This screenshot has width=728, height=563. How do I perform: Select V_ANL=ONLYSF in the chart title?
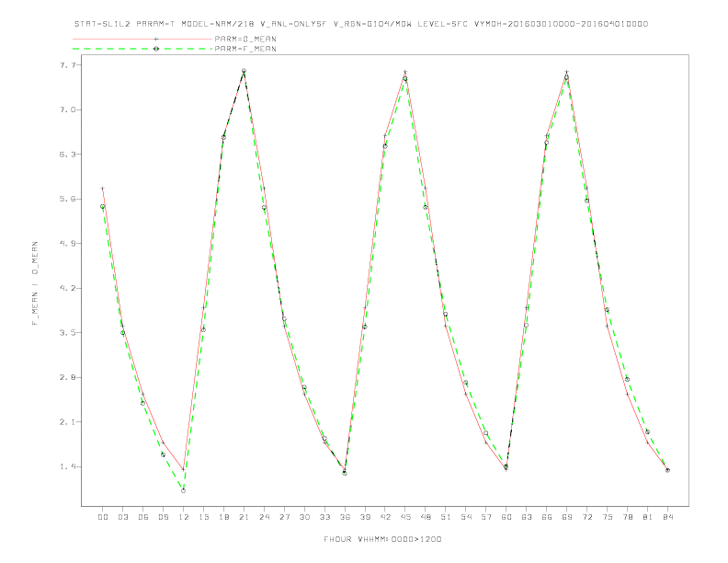tap(293, 24)
